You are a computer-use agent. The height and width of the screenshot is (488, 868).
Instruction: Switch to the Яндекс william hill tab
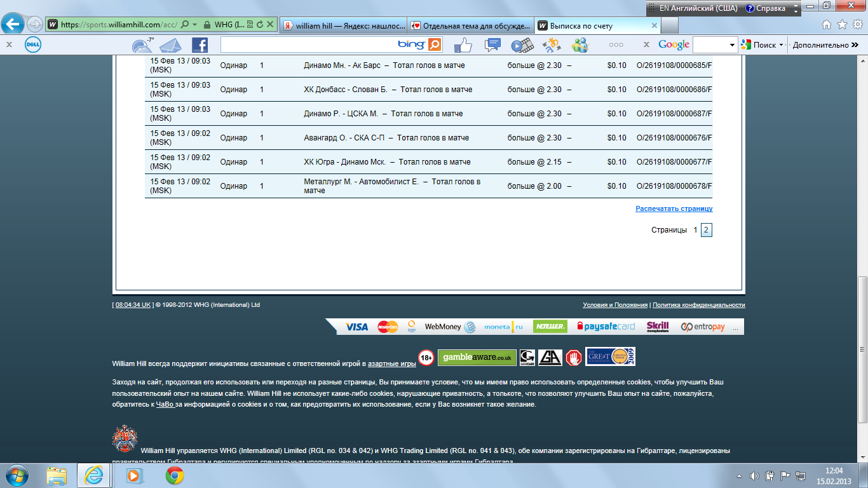[x=342, y=25]
